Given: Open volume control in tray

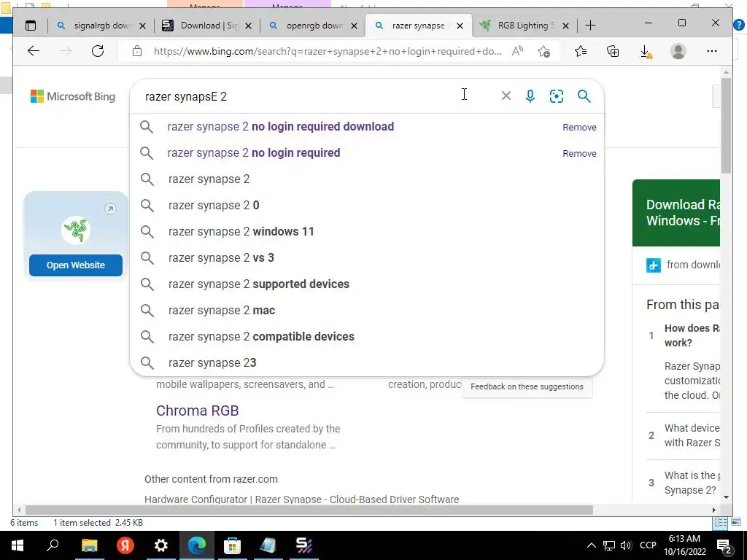Looking at the screenshot, I should pyautogui.click(x=626, y=545).
